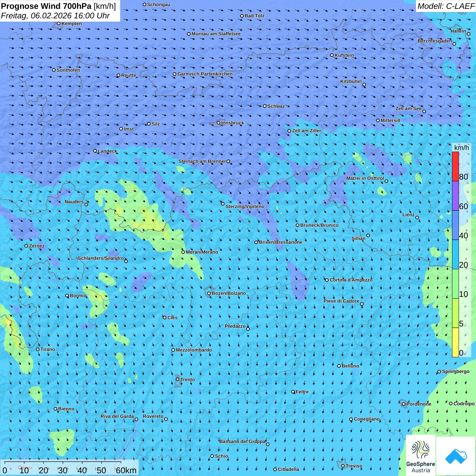
Task: Select the purple 60 km/h legend color
Action: click(455, 196)
